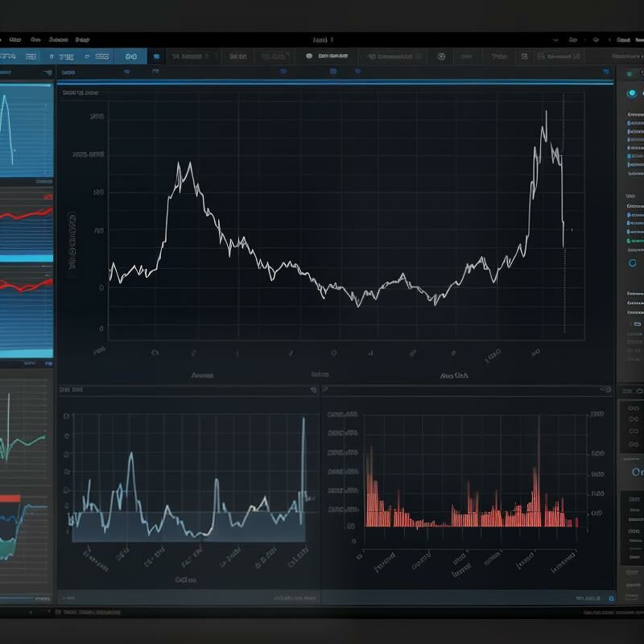Click the labeled button in the center of the toolbar
Image resolution: width=644 pixels, height=644 pixels.
tap(332, 57)
